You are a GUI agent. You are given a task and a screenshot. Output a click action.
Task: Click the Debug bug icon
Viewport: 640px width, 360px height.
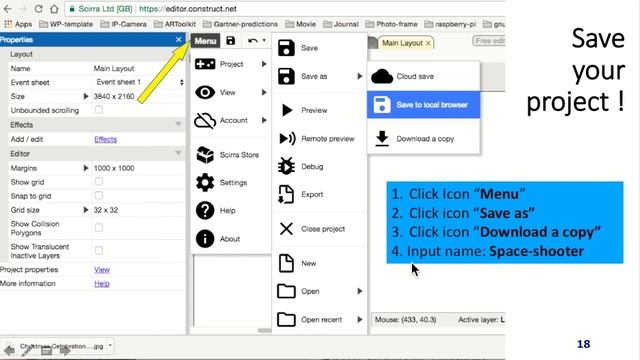[286, 166]
